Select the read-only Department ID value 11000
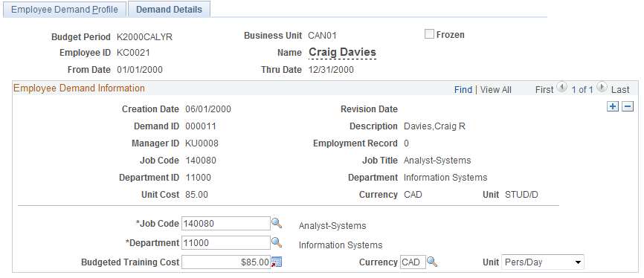This screenshot has height=278, width=644. tap(198, 178)
